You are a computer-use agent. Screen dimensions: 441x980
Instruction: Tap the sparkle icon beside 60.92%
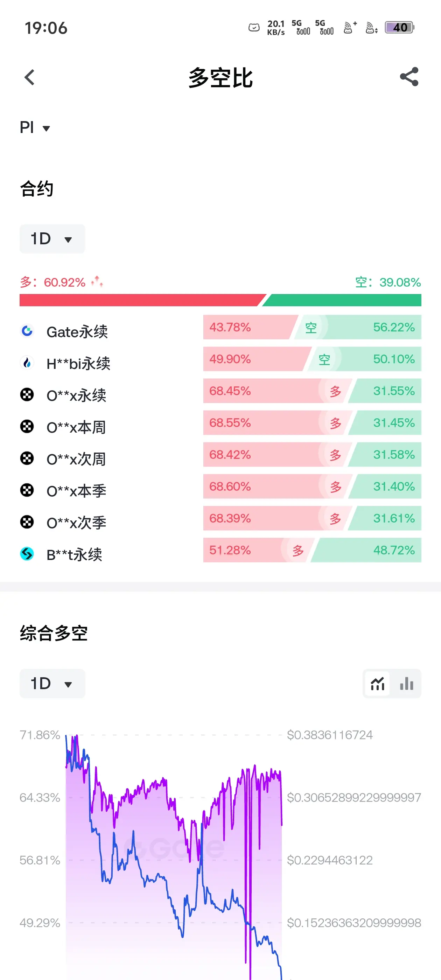97,281
